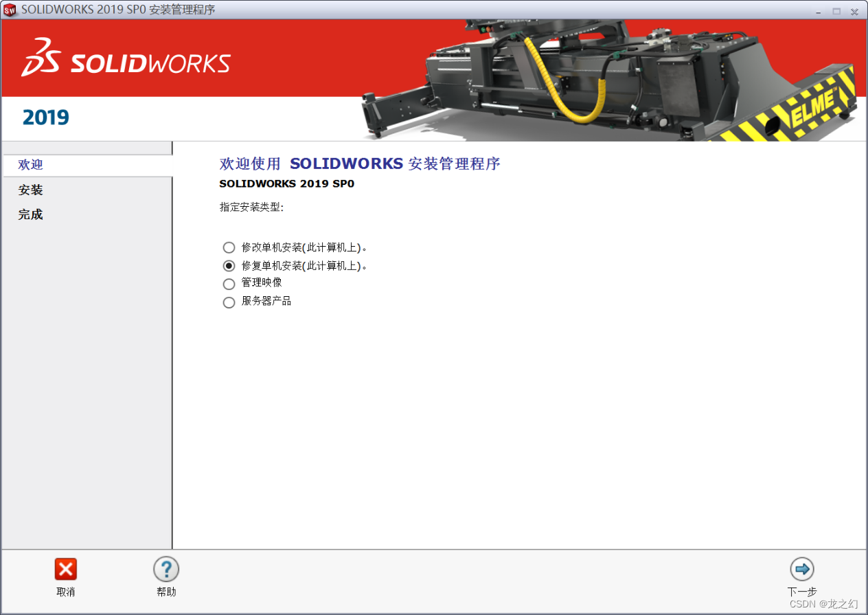The height and width of the screenshot is (615, 868).
Task: Click the 管理映像 label text
Action: [x=262, y=283]
